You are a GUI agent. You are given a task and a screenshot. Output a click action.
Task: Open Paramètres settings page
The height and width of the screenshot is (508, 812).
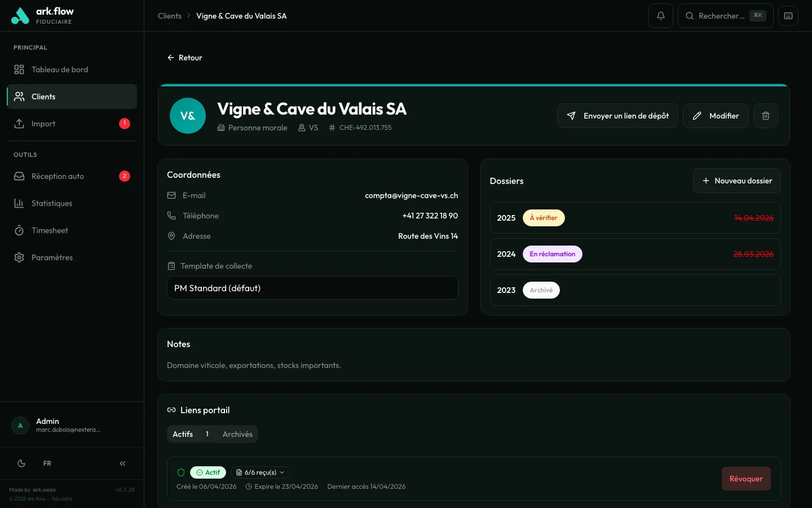[52, 257]
